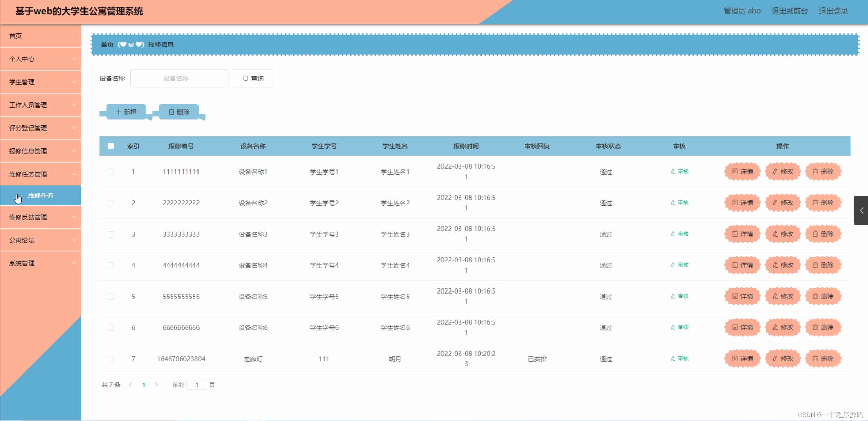Image resolution: width=868 pixels, height=421 pixels.
Task: Click 退出登录 in the header
Action: pos(833,11)
